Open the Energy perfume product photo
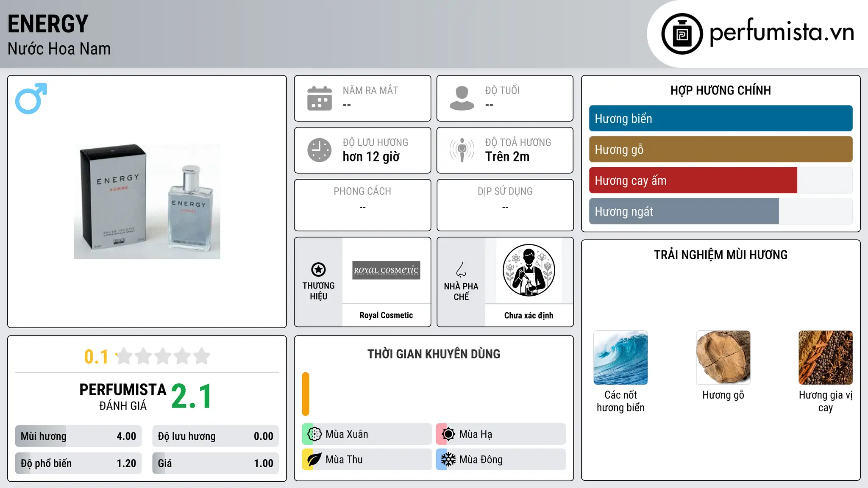 [147, 201]
